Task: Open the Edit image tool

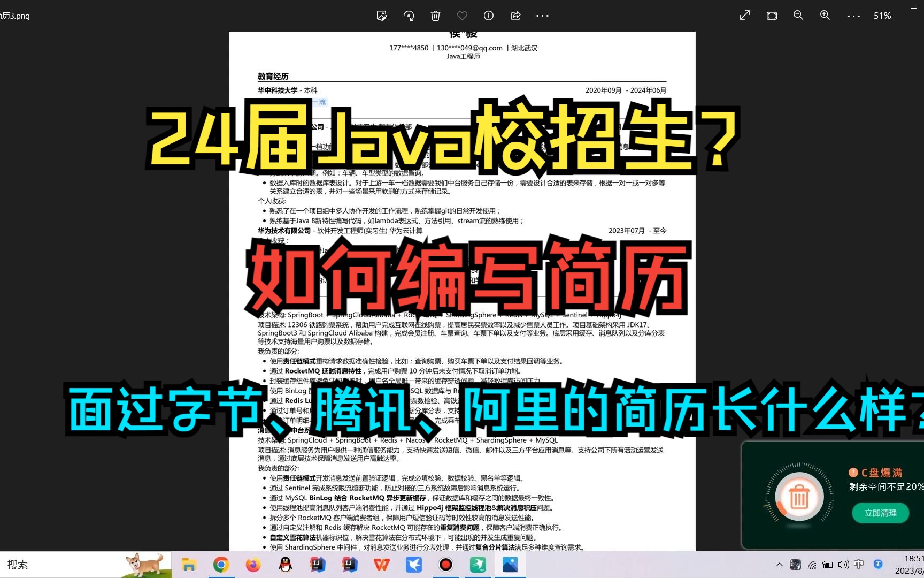Action: point(382,16)
